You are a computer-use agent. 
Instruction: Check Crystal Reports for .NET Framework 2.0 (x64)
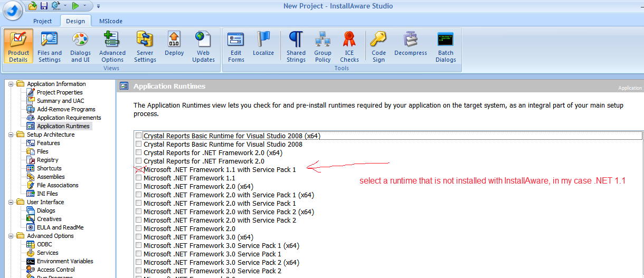pyautogui.click(x=139, y=152)
